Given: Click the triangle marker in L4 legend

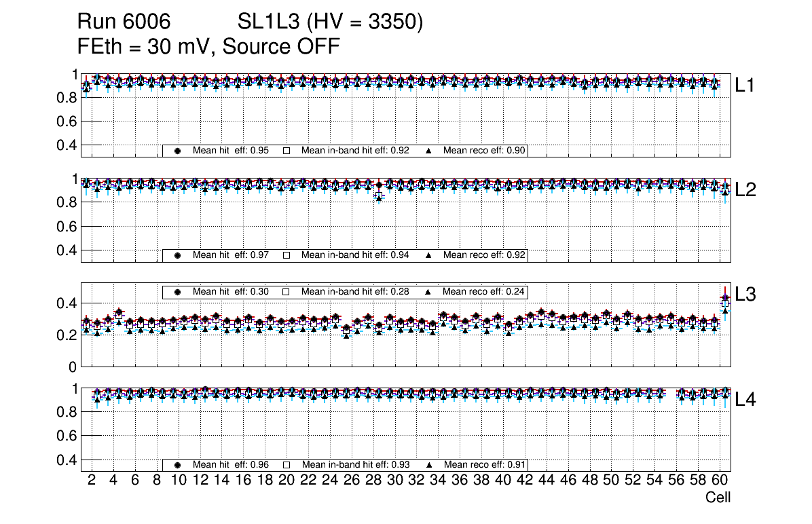Looking at the screenshot, I should [428, 465].
